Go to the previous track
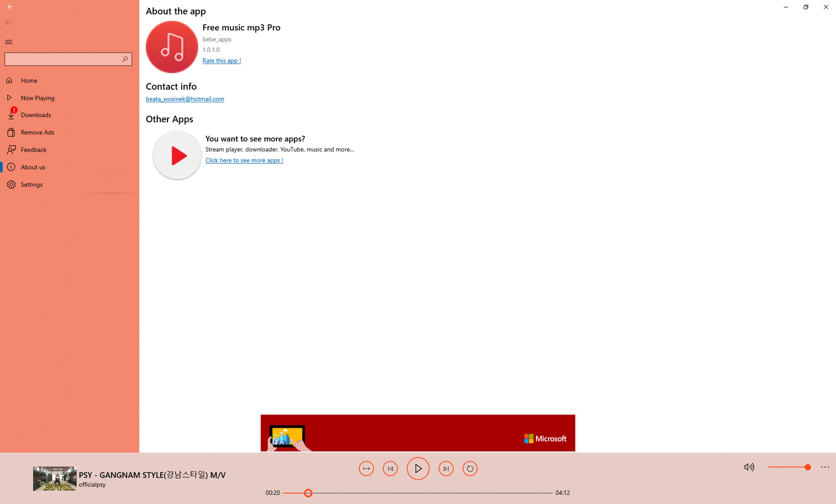Viewport: 836px width, 504px height. 390,468
